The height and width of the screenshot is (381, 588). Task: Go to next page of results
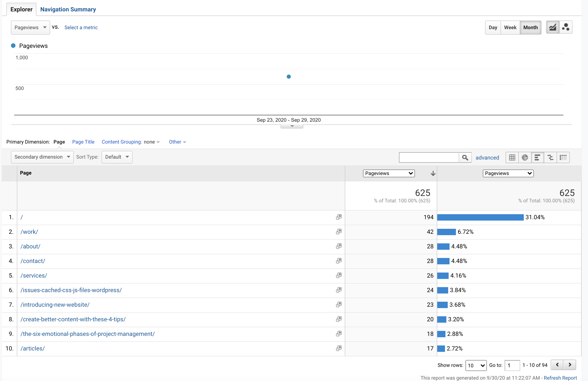570,365
